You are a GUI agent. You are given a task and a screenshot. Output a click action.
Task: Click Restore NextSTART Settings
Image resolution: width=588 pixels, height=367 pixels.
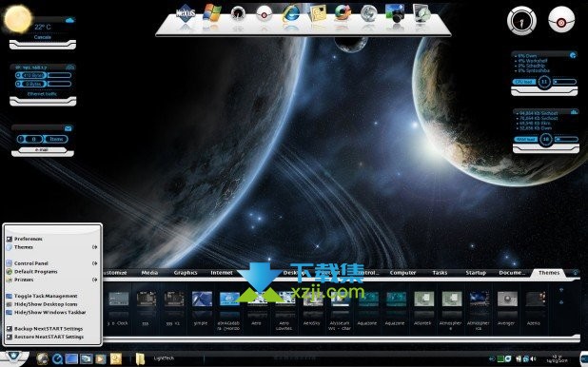click(x=49, y=337)
